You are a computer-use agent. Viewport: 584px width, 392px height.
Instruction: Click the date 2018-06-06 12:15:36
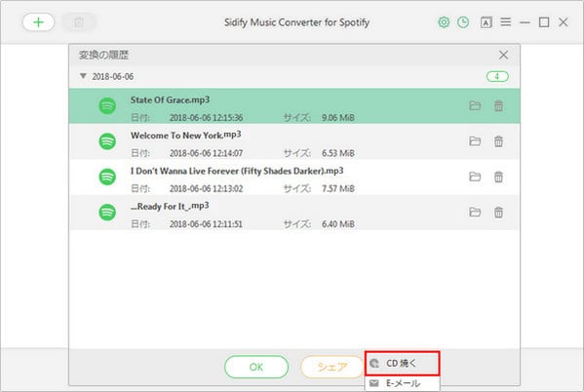207,118
